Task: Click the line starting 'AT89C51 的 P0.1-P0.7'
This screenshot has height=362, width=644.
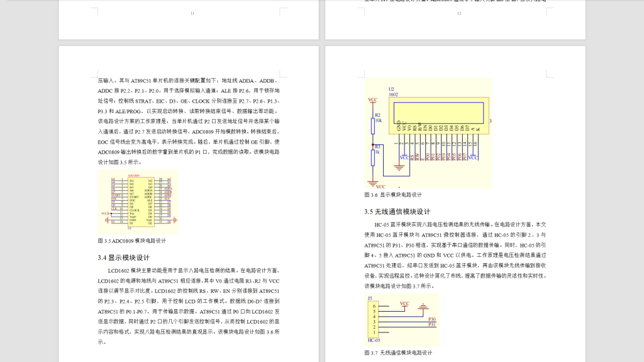Action: point(189,312)
